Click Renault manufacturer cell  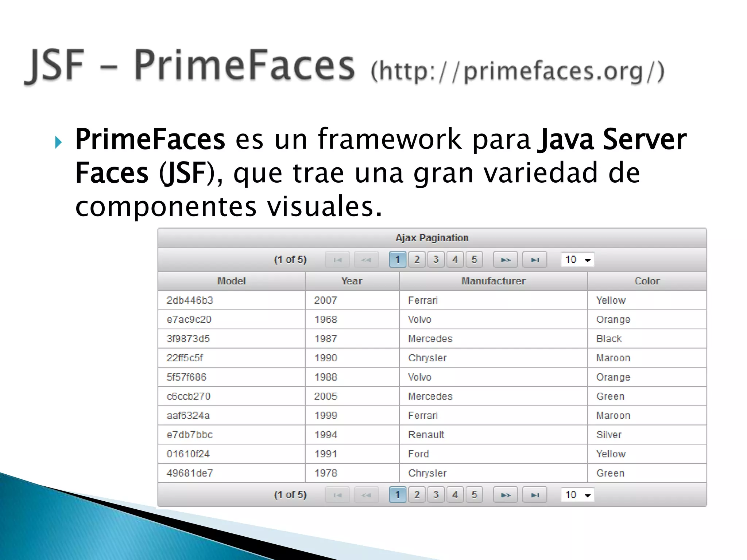point(494,435)
